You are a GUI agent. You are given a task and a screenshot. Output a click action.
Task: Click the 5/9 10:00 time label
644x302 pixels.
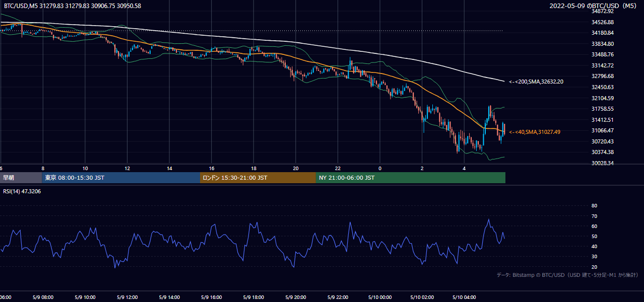pos(85,297)
